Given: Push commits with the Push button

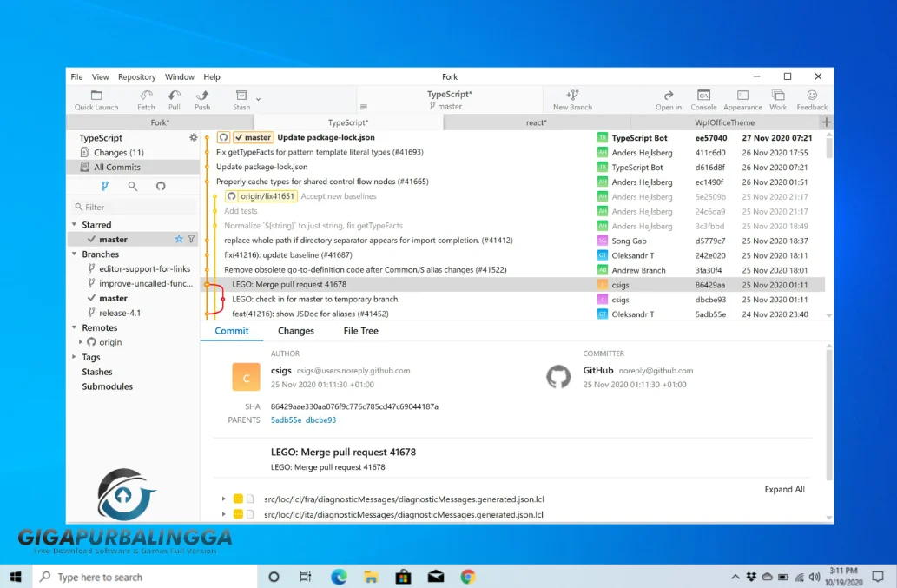Looking at the screenshot, I should tap(202, 100).
